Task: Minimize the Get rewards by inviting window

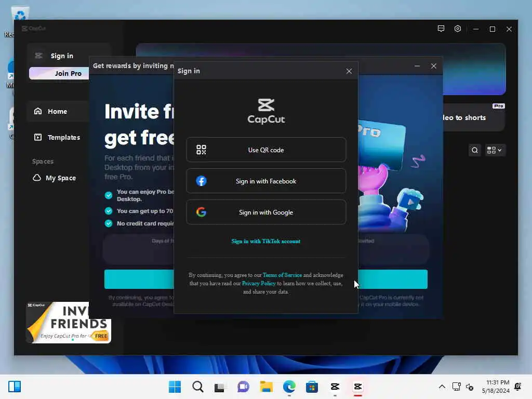Action: pos(417,66)
